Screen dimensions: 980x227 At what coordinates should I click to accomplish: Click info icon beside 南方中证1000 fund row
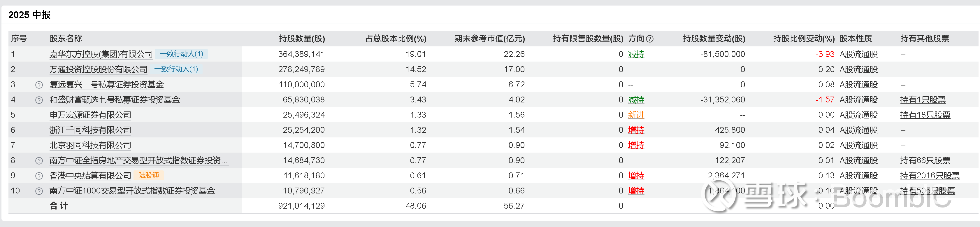tap(39, 191)
